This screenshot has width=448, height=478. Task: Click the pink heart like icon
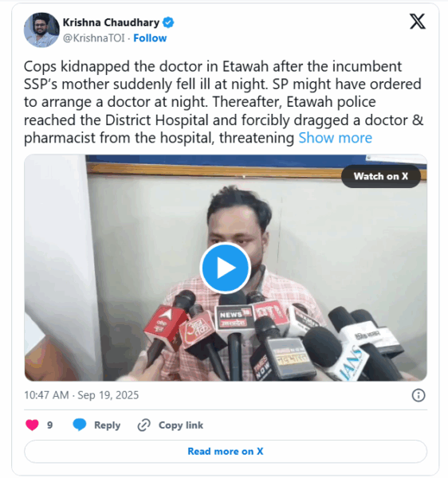(32, 425)
